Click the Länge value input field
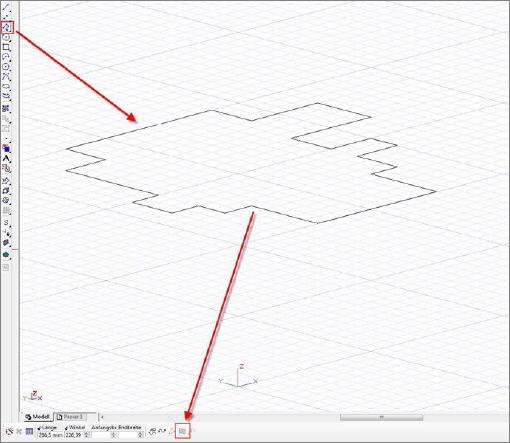Screen dimensions: 510x443 coord(50,435)
